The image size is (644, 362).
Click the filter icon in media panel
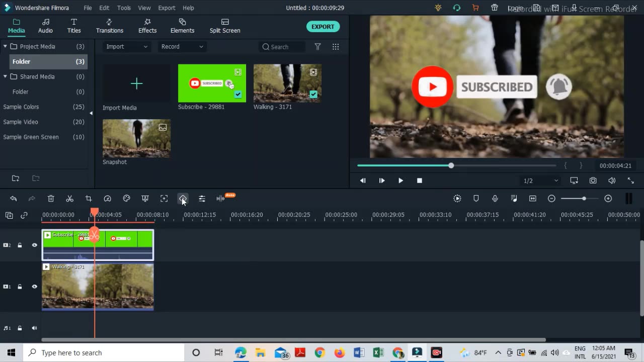[x=317, y=47]
